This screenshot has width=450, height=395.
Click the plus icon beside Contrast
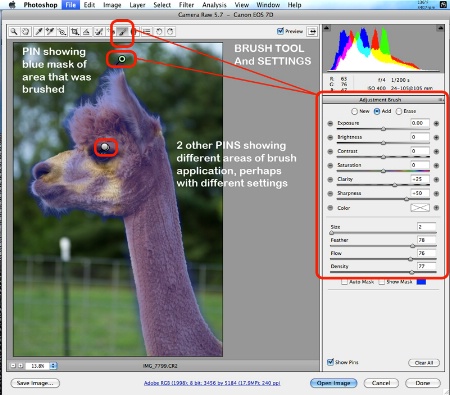(x=436, y=151)
